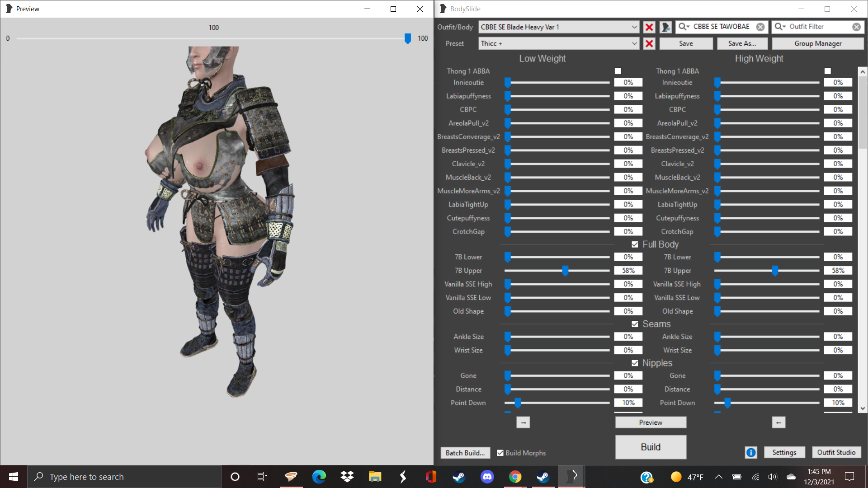Launch Outfit Studio
Image resolution: width=868 pixels, height=488 pixels.
[x=836, y=452]
